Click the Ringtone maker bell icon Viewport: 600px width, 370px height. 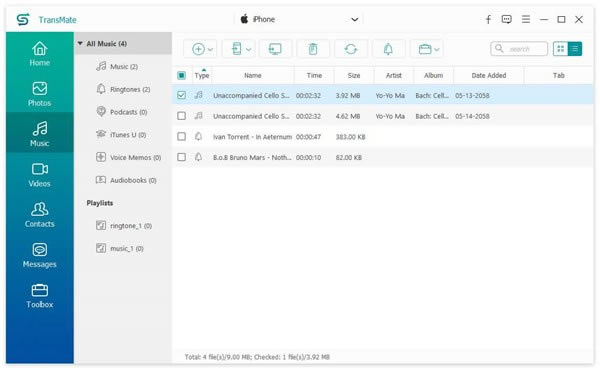(x=388, y=49)
